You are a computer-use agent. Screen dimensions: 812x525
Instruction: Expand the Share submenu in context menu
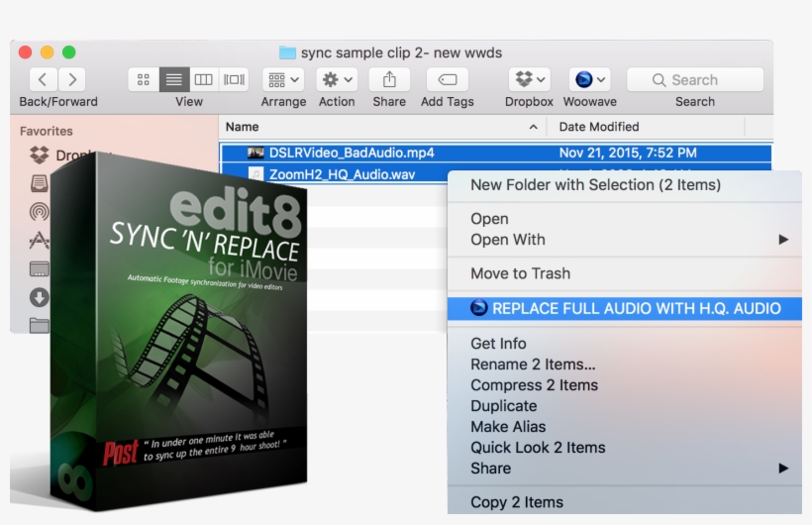[625, 469]
